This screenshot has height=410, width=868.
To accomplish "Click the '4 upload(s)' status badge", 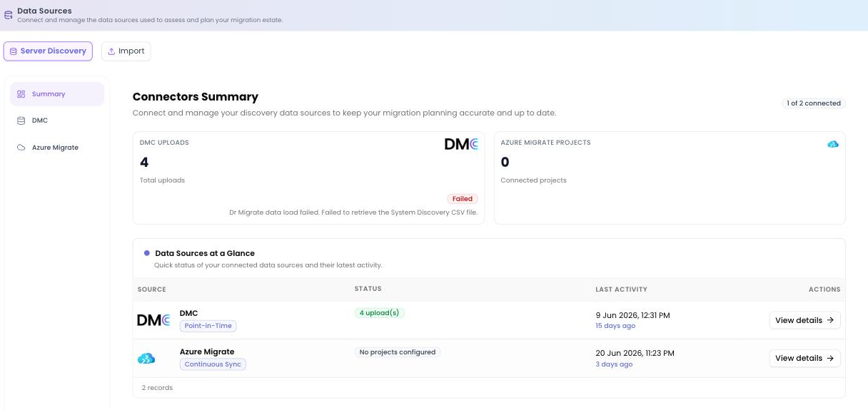I will tap(380, 313).
